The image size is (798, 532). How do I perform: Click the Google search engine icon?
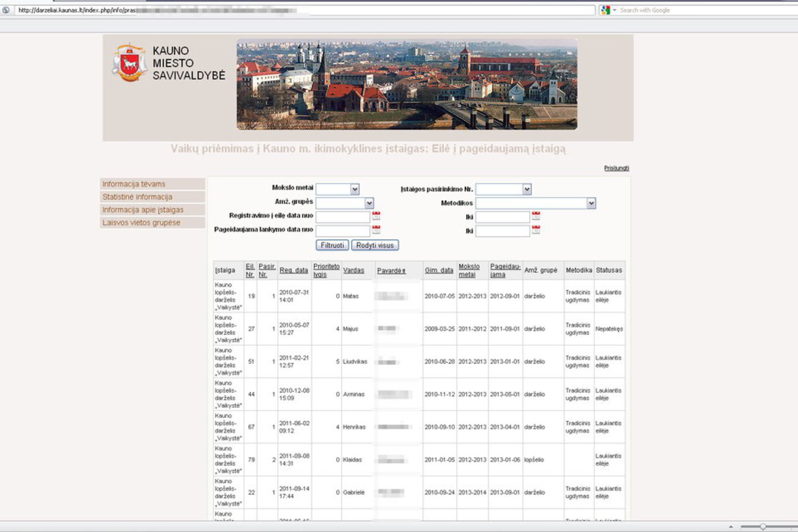click(605, 10)
